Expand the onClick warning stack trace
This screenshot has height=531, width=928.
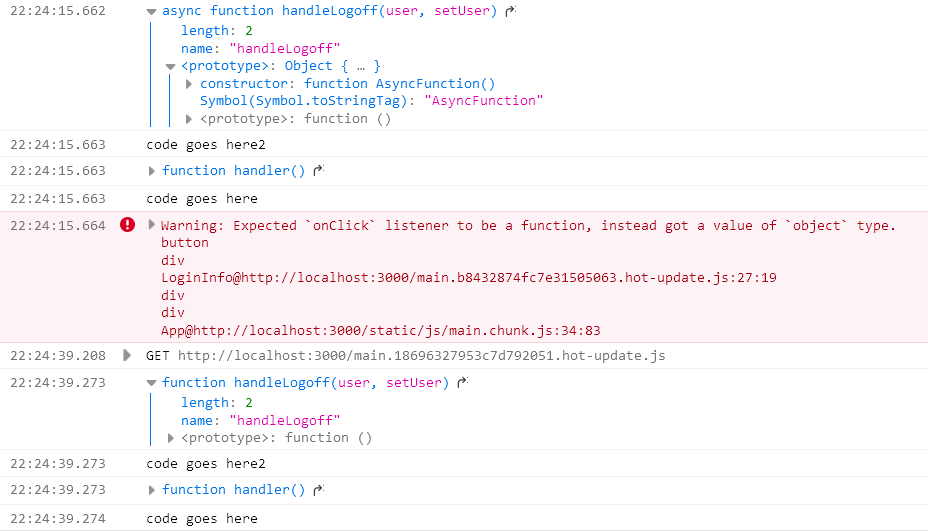tap(152, 225)
